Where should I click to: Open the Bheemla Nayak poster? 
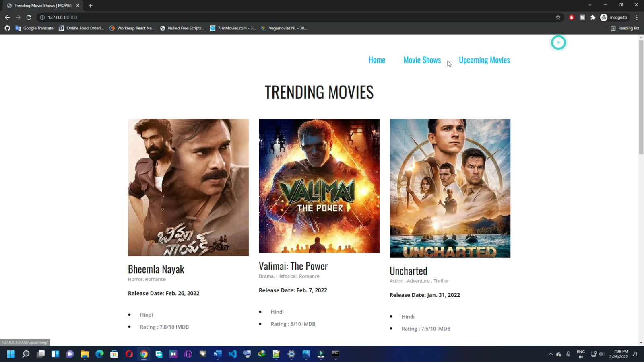(188, 187)
